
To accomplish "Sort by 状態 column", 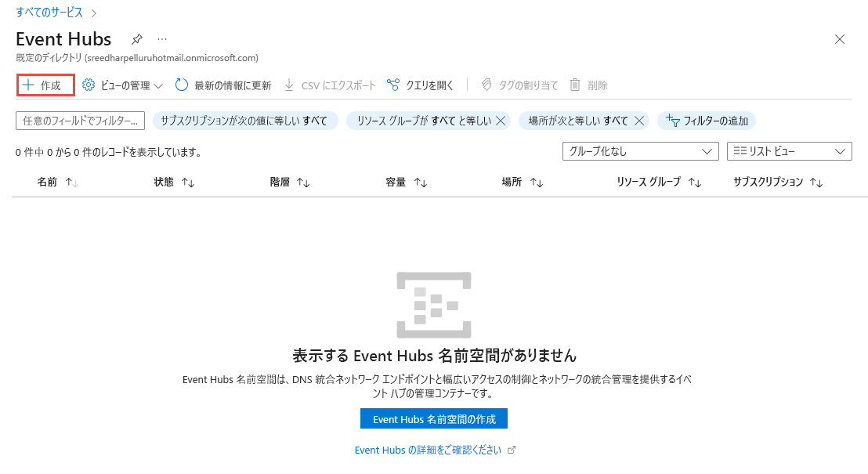I will click(x=174, y=182).
